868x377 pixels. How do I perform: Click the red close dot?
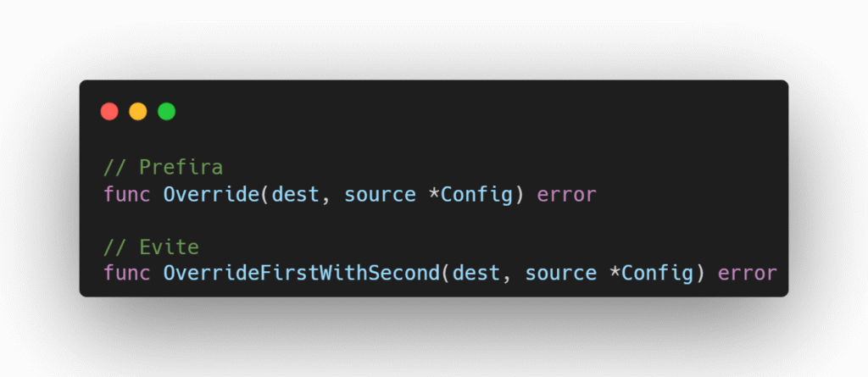pyautogui.click(x=109, y=111)
